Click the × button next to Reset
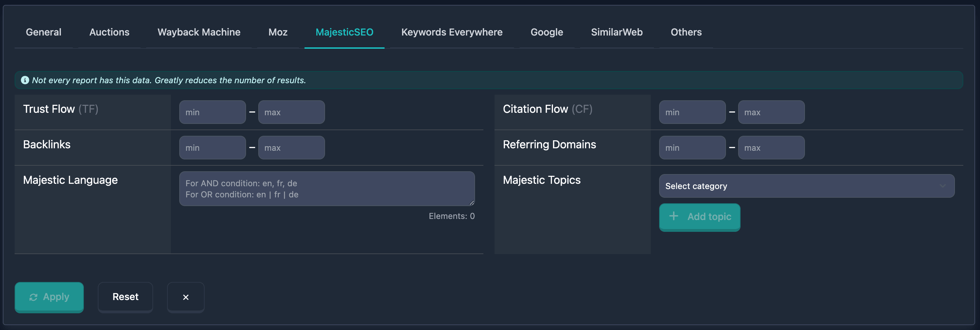 (x=185, y=297)
